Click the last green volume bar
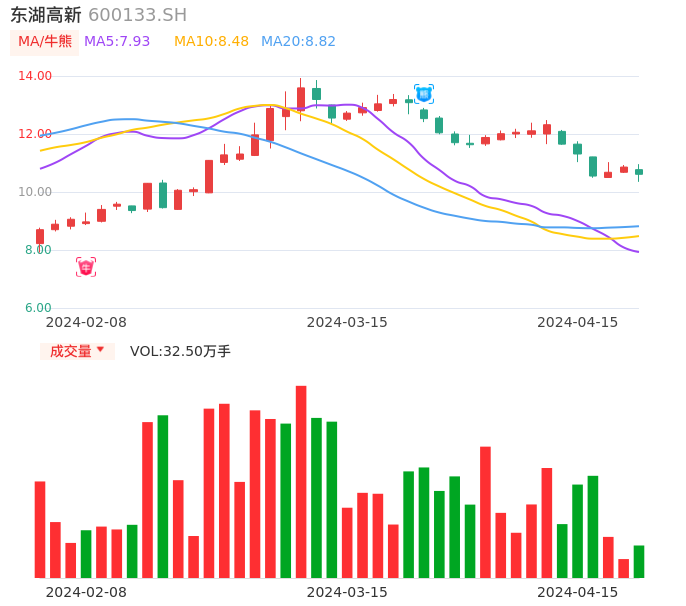686x606 pixels. tap(639, 561)
